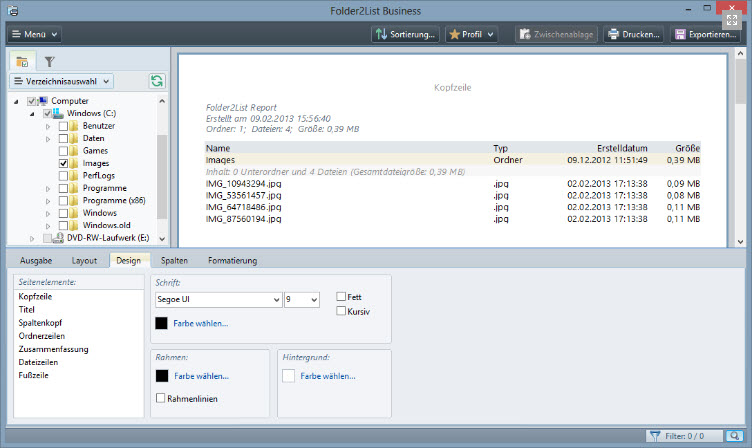752x448 pixels.
Task: Enable the Kursiv checkbox
Action: point(342,311)
